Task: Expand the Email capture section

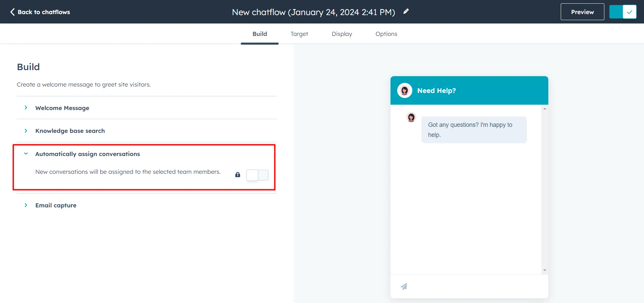Action: tap(56, 205)
